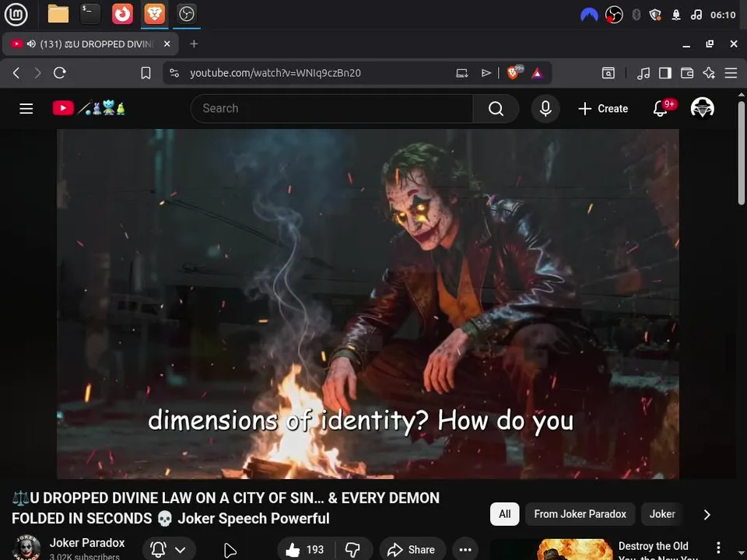Close the YouTube browser tab
This screenshot has width=747, height=560.
point(167,44)
